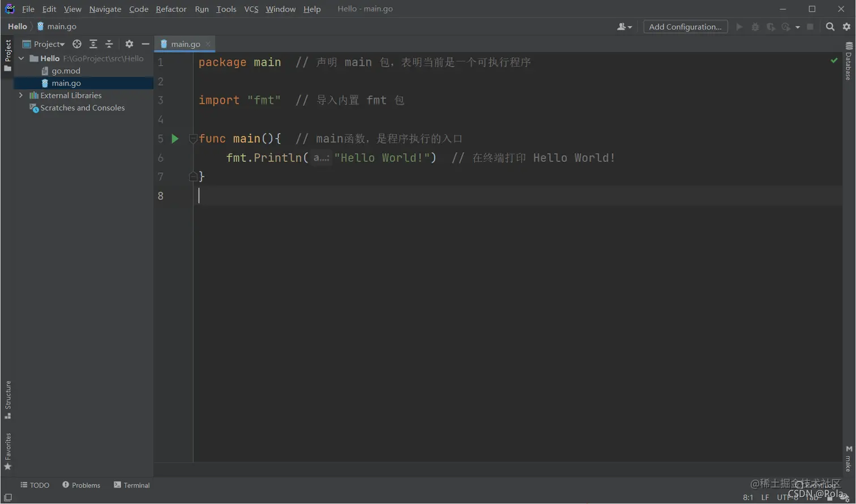Hide the Project panel with minus icon
This screenshot has height=504, width=856.
(x=145, y=44)
